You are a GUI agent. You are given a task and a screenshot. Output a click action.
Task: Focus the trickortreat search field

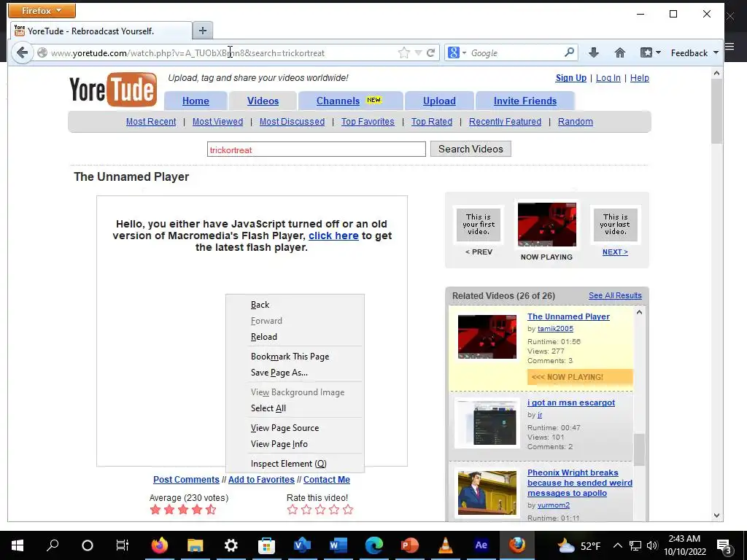pyautogui.click(x=317, y=149)
